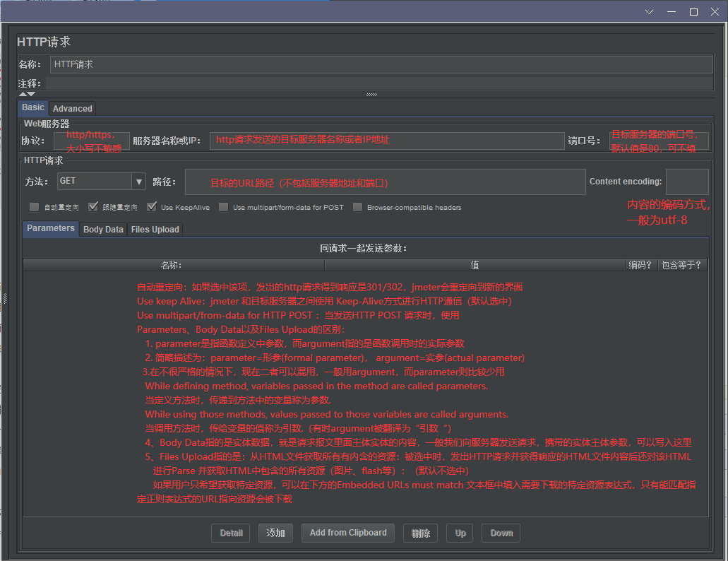Switch to the Advanced tab
This screenshot has width=728, height=561.
[x=73, y=109]
